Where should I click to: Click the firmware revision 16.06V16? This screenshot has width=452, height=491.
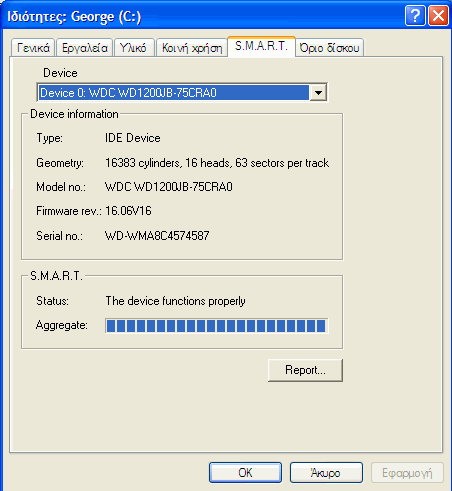[x=128, y=211]
